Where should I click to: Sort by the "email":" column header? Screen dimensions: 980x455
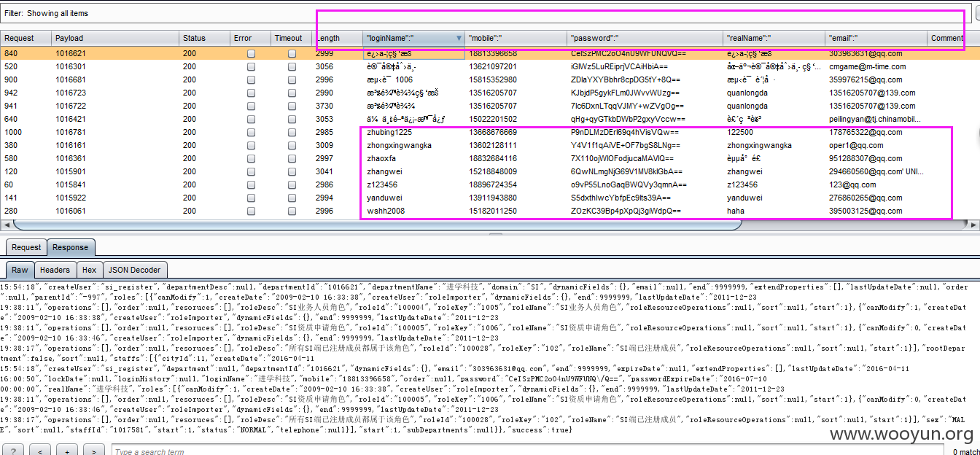(x=876, y=38)
